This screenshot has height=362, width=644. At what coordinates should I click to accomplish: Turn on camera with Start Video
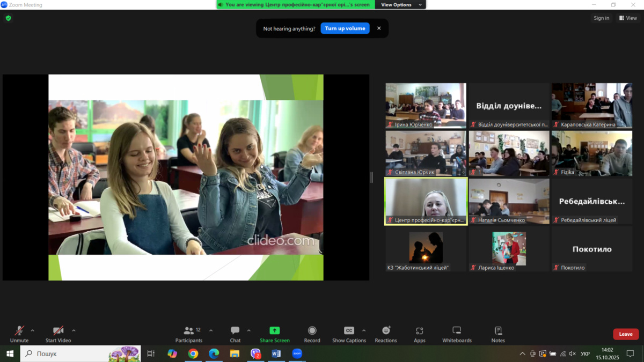tap(58, 334)
